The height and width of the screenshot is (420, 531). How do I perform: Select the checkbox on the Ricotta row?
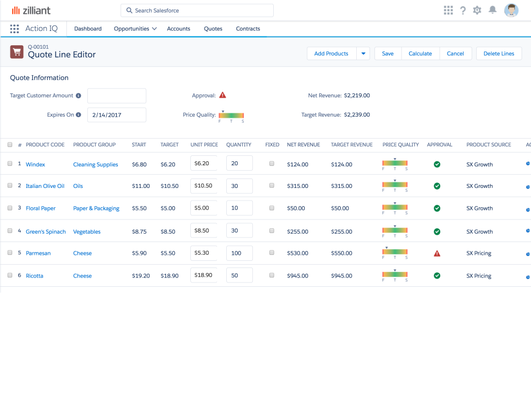pyautogui.click(x=9, y=275)
